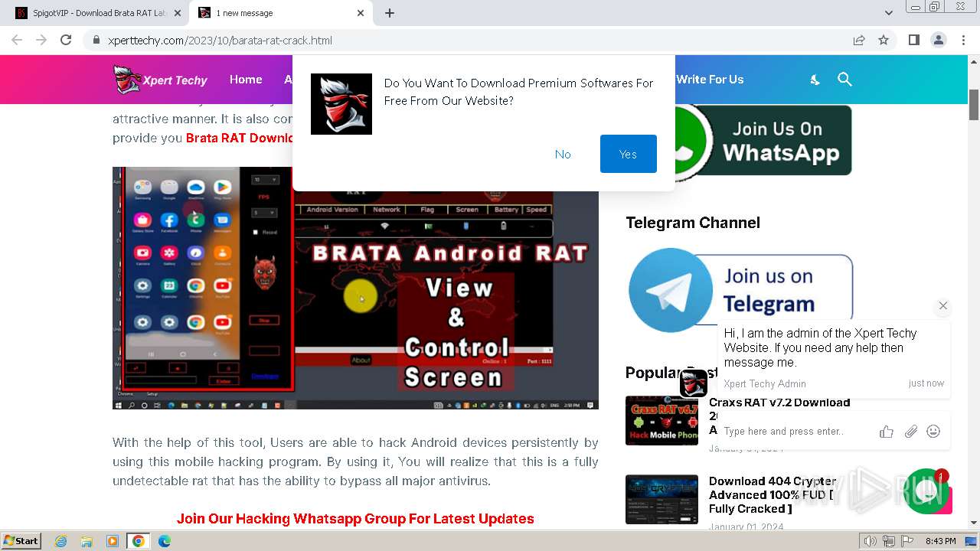The height and width of the screenshot is (551, 980).
Task: Switch to the SpigotVIP Brata RAT tab
Action: 100,13
